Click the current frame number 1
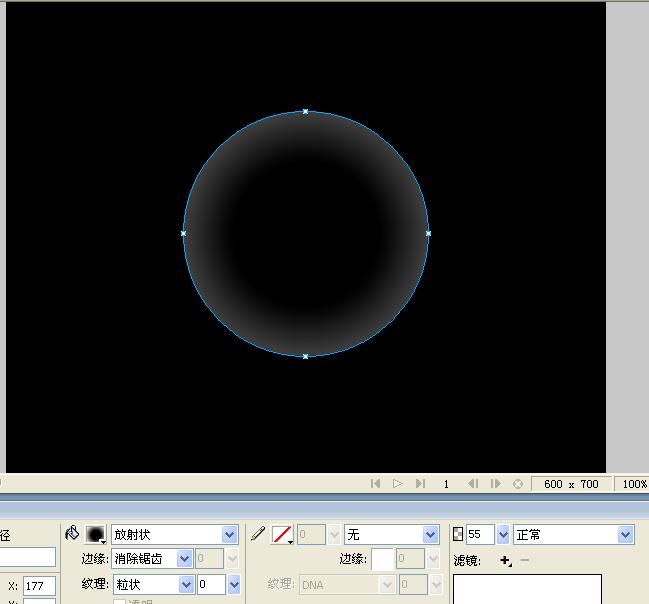649x604 pixels. (x=446, y=484)
